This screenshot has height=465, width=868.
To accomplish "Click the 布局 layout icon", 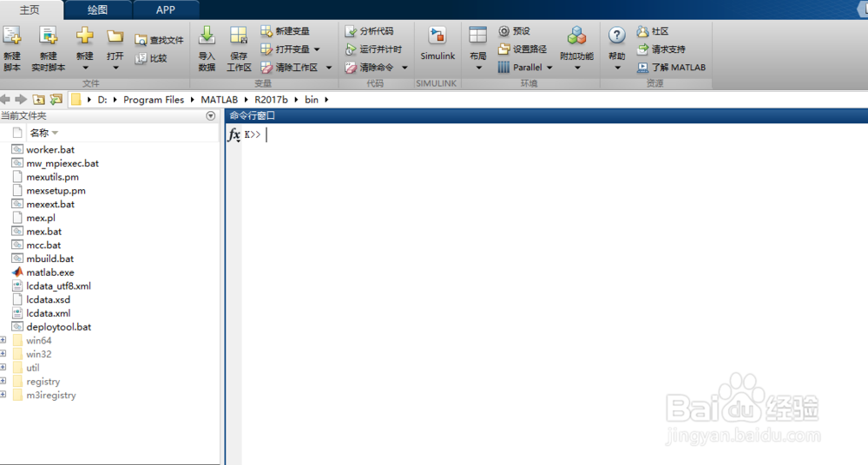I will pos(477,36).
